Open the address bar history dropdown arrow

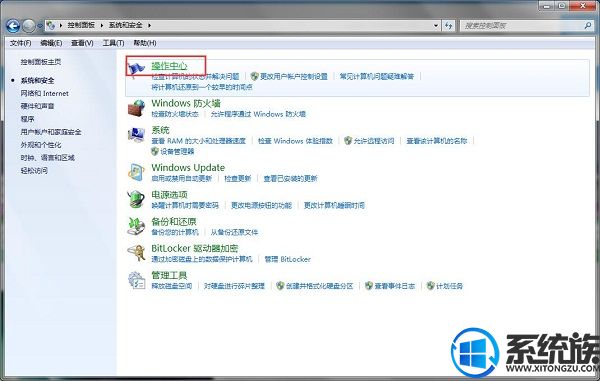pyautogui.click(x=436, y=26)
